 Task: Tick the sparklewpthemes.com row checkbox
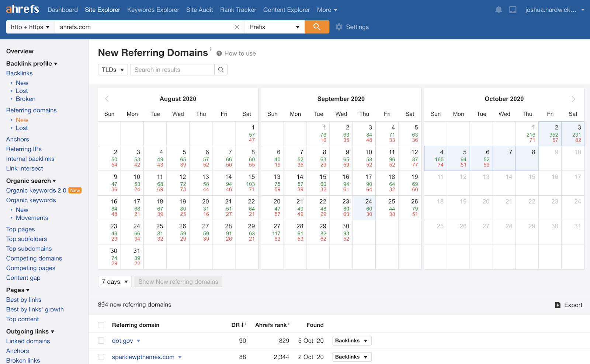point(101,357)
